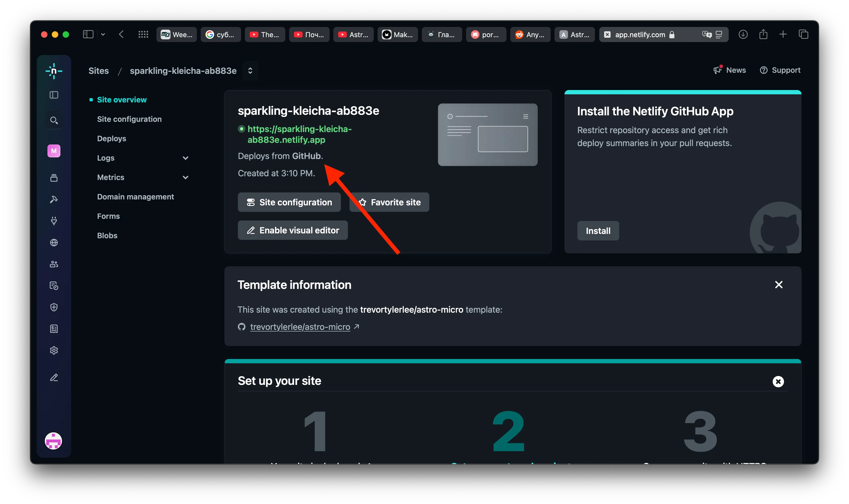The image size is (849, 504).
Task: Open Audit log via document-clock icon
Action: coord(54,286)
